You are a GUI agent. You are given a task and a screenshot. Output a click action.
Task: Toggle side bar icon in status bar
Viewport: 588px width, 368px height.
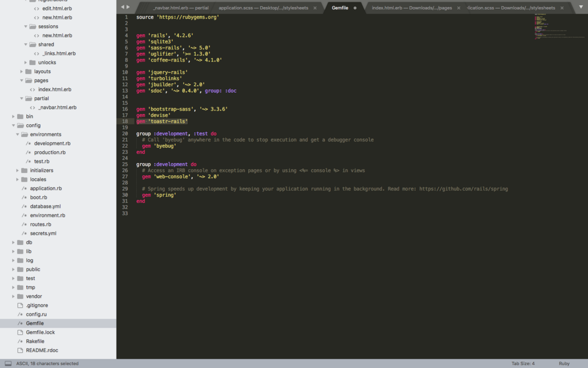click(x=8, y=363)
